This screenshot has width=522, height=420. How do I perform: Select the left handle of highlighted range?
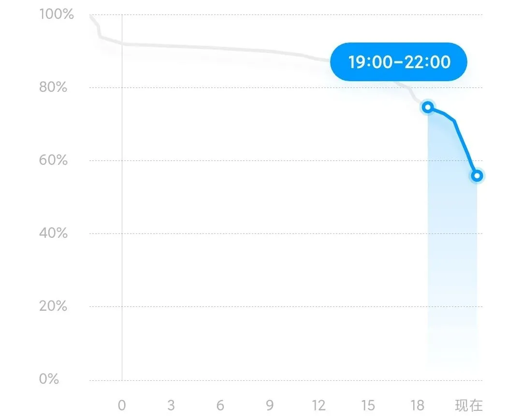coord(428,107)
